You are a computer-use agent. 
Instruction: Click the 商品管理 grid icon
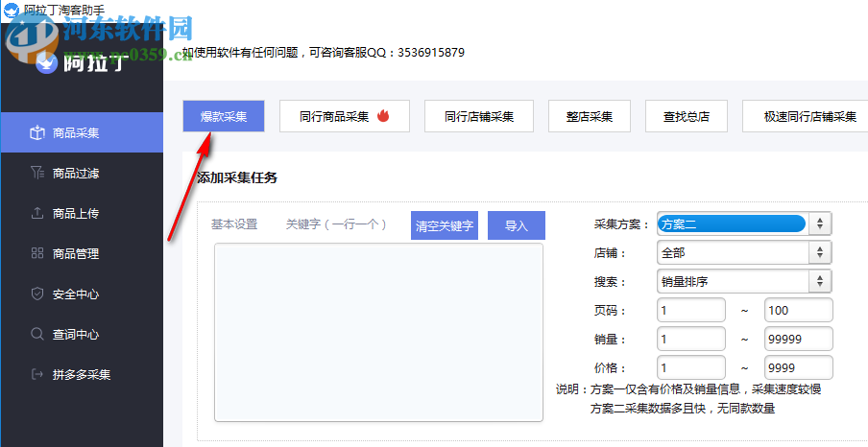37,253
